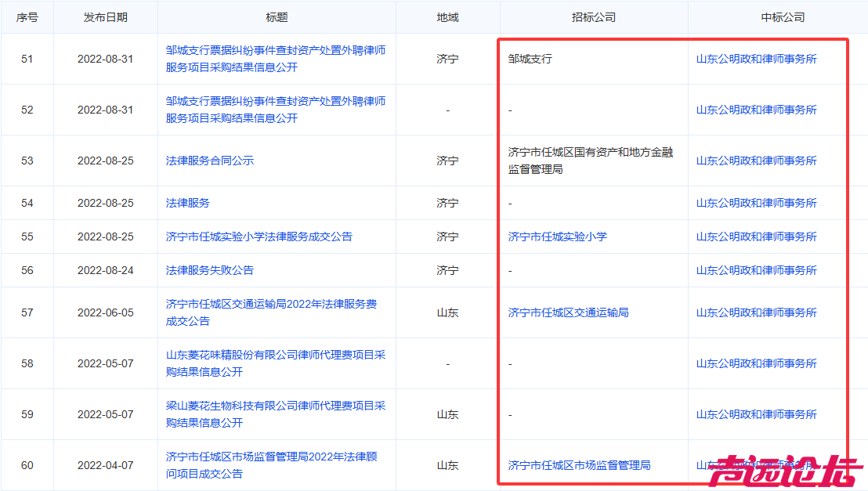Click the 法律服务 title link in row 54
This screenshot has height=491, width=868.
coord(188,203)
